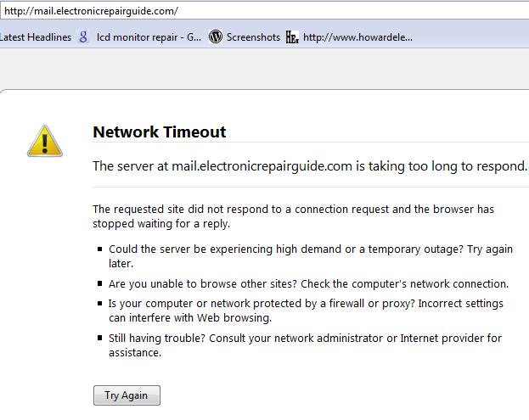Image resolution: width=529 pixels, height=420 pixels.
Task: Click the HE icon for the Howard Electronics bookmark
Action: click(292, 36)
